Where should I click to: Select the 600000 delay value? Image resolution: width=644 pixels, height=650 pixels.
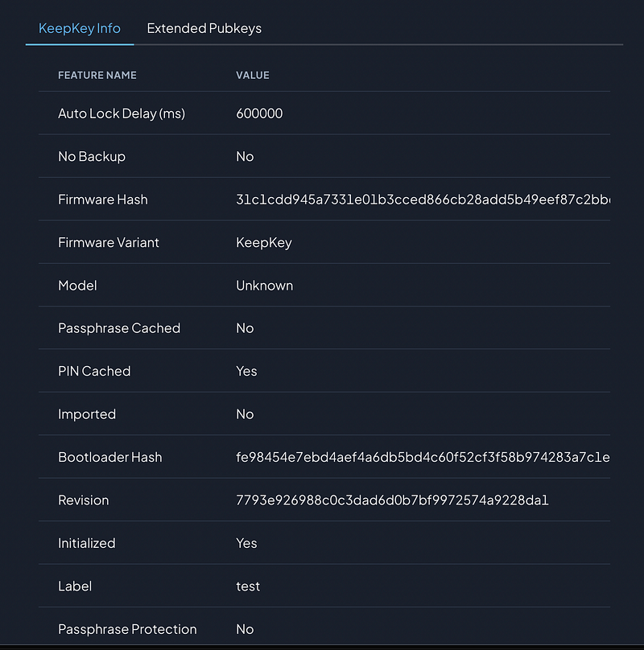click(x=258, y=113)
